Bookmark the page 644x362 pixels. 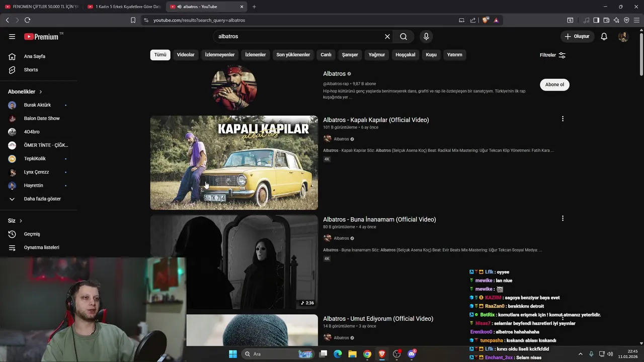pos(133,20)
